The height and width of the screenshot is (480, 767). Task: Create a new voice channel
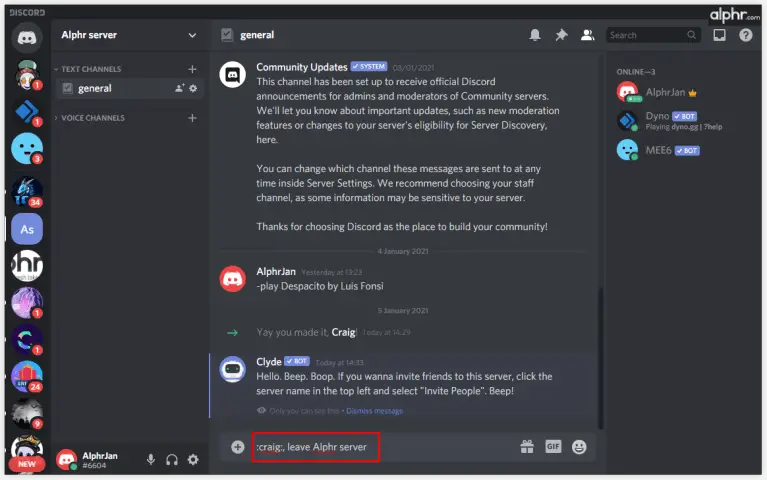[192, 118]
